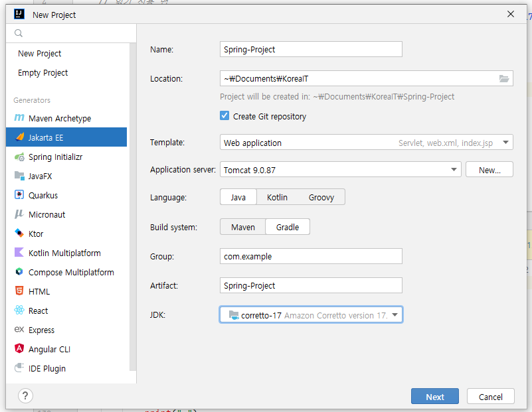Click the Artifact input field
The height and width of the screenshot is (412, 532).
[311, 286]
